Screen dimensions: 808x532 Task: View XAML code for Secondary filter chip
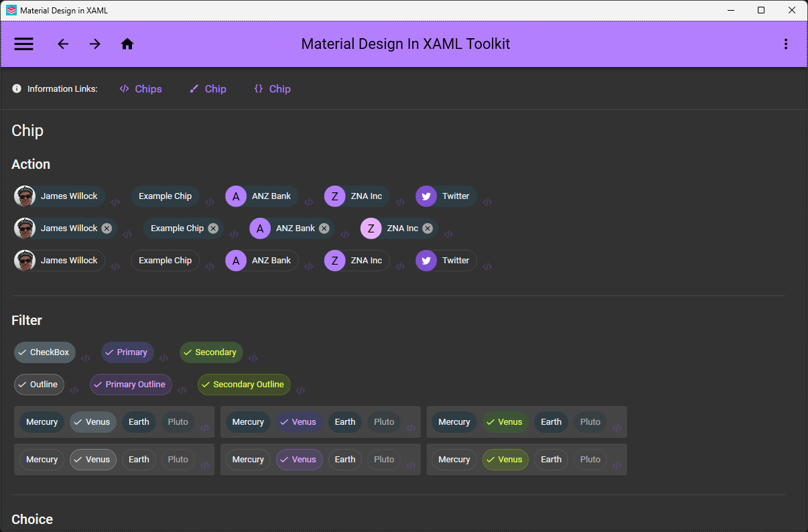coord(253,358)
